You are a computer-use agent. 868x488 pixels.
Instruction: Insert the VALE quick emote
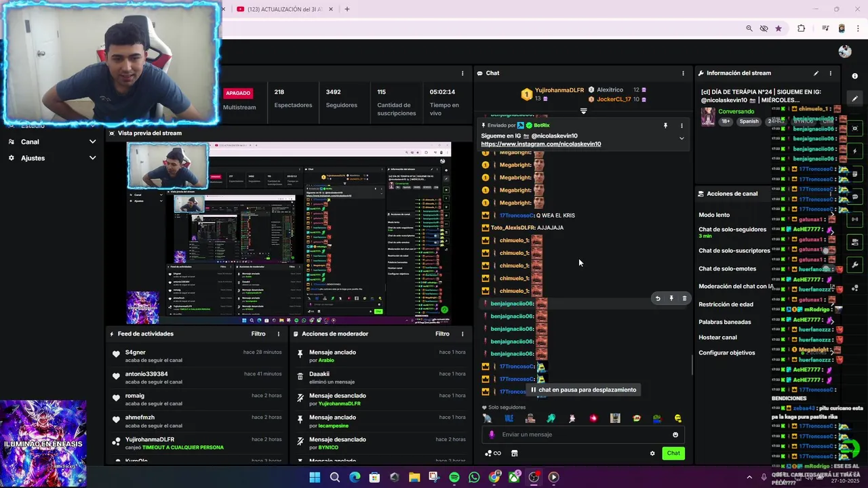coord(509,419)
